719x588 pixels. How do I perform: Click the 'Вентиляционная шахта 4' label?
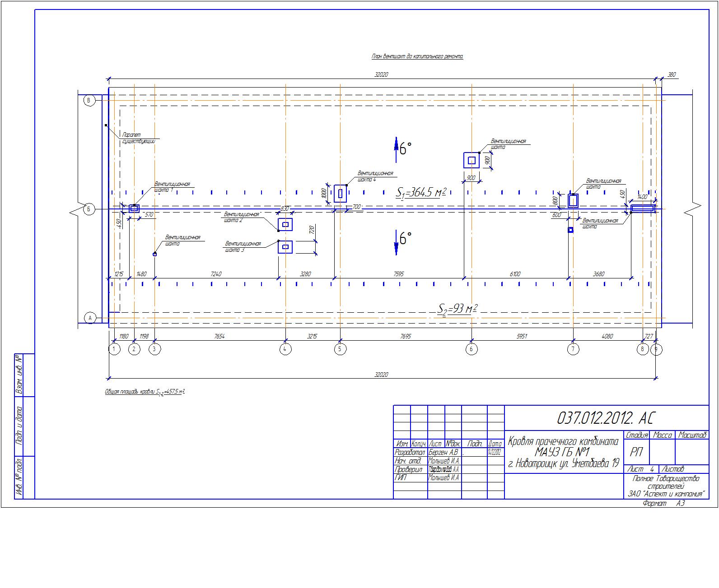pos(375,176)
